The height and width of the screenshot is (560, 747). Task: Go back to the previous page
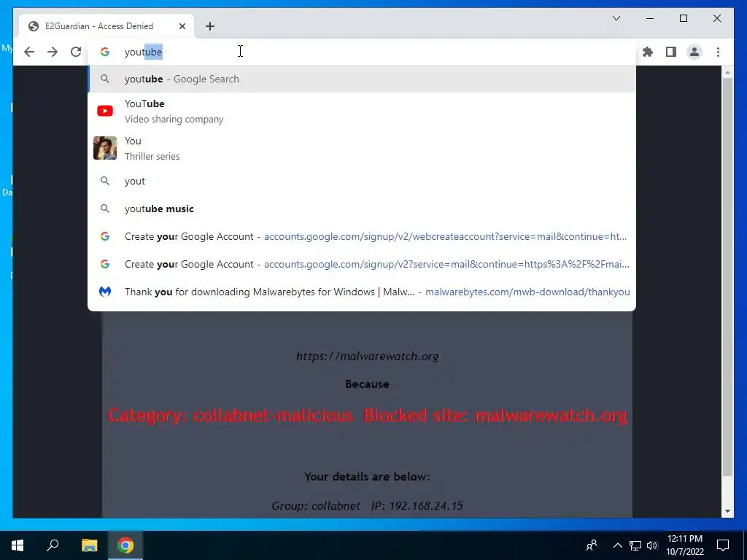pos(29,52)
